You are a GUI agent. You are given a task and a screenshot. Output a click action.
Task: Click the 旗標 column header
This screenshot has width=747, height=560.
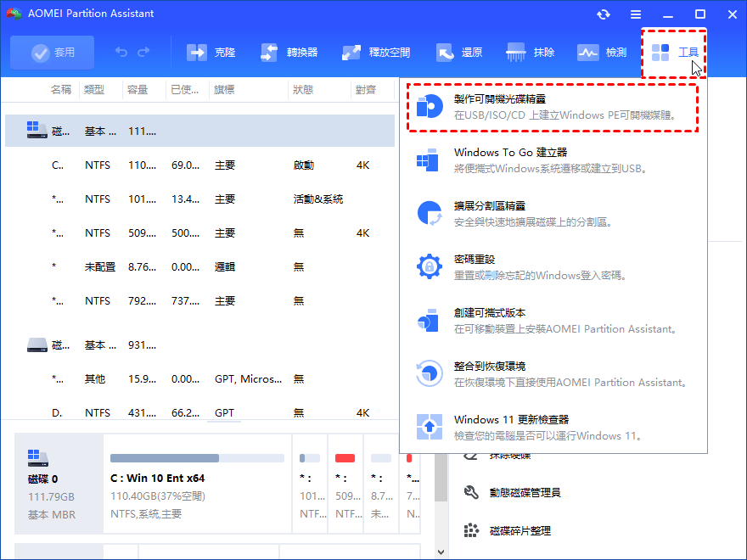[224, 90]
